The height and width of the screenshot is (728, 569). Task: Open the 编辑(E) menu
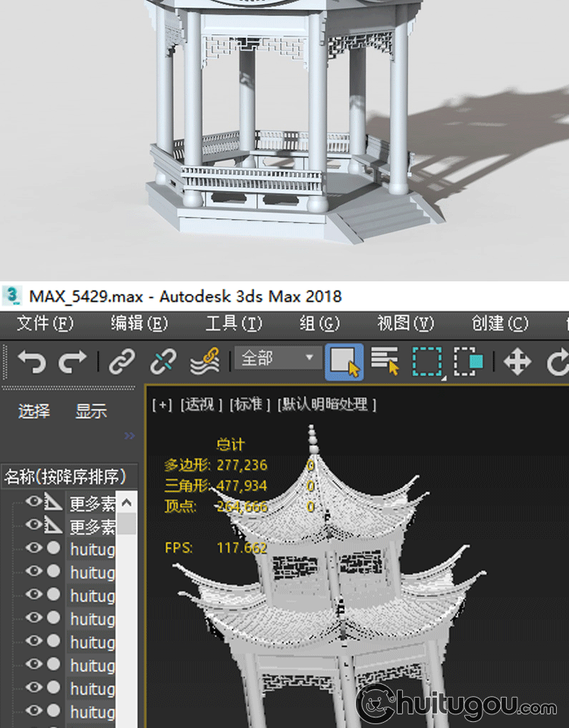pyautogui.click(x=139, y=324)
